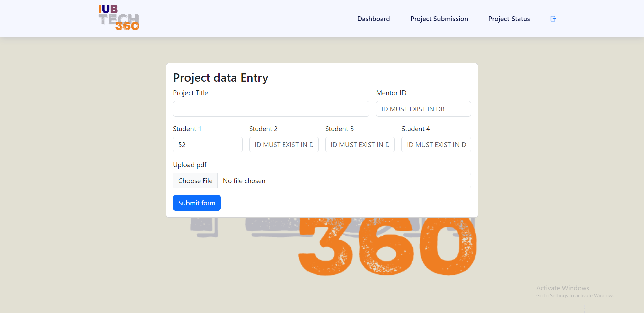Click the "Upload pdf" label
Viewport: 644px width, 313px height.
pos(190,165)
